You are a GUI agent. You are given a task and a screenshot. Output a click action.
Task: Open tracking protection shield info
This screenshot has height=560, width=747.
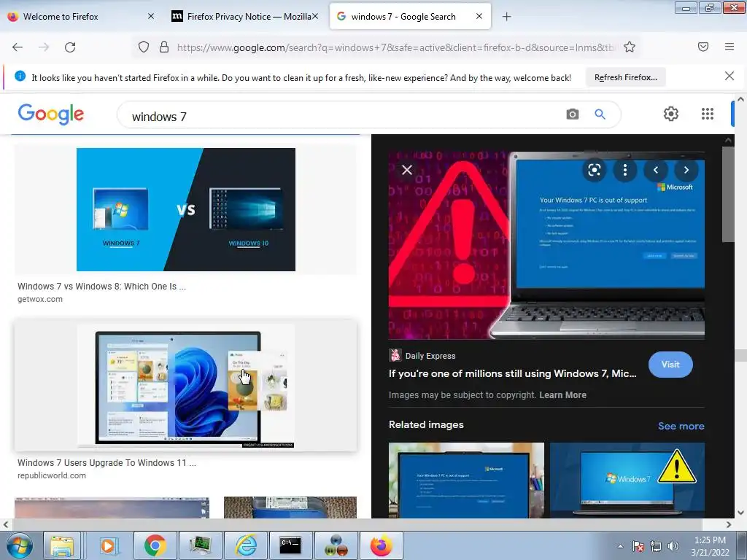(x=144, y=47)
